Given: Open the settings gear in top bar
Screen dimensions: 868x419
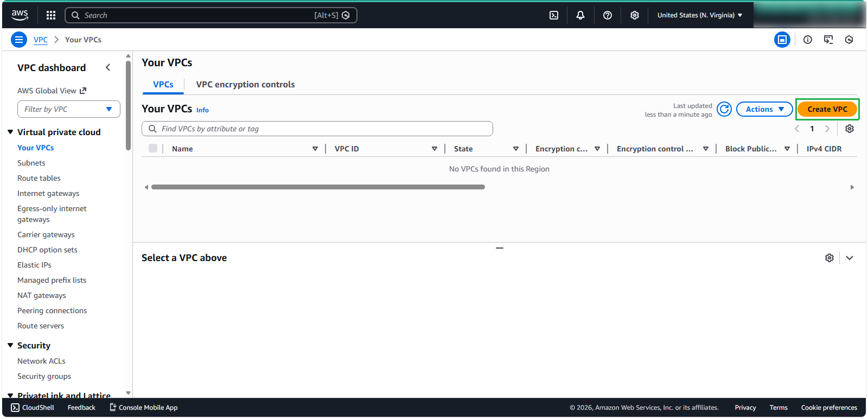Looking at the screenshot, I should pyautogui.click(x=635, y=15).
